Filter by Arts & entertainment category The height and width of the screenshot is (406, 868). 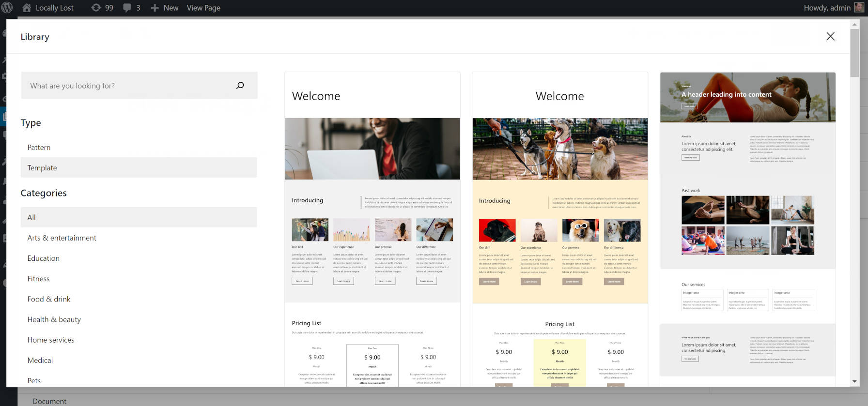[139, 238]
